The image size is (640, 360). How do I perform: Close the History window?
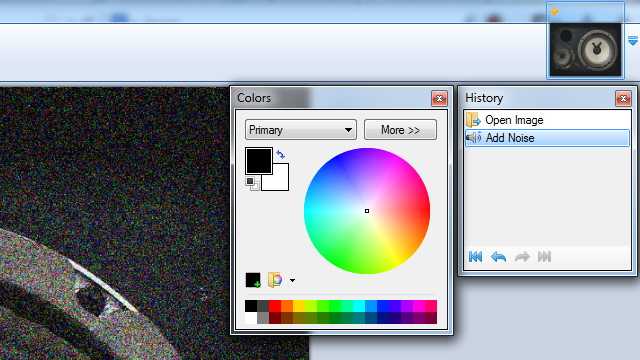[x=623, y=98]
